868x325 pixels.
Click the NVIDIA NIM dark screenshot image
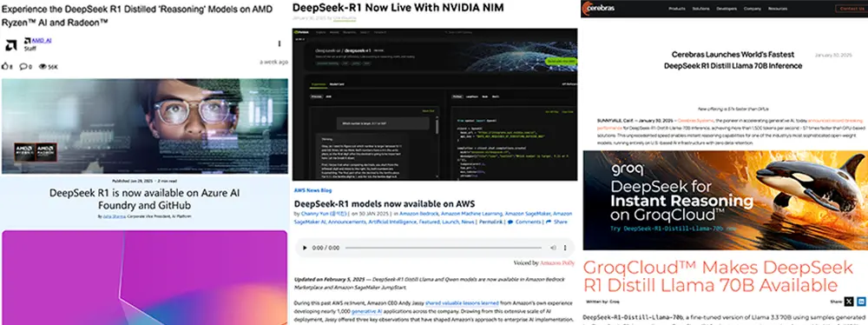click(x=435, y=104)
